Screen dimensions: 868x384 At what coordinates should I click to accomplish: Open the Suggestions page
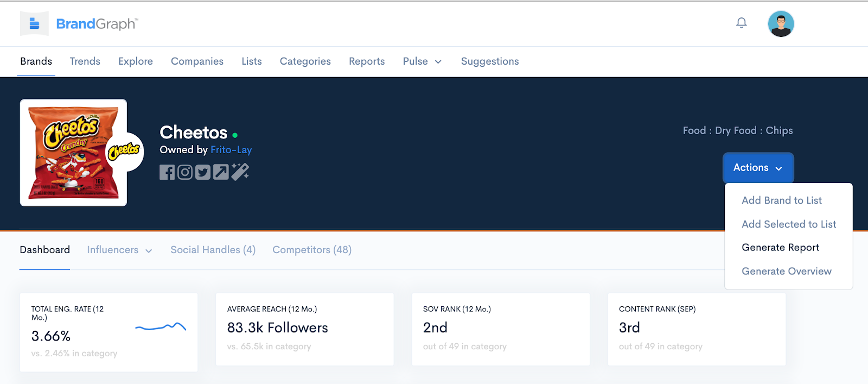(x=490, y=61)
